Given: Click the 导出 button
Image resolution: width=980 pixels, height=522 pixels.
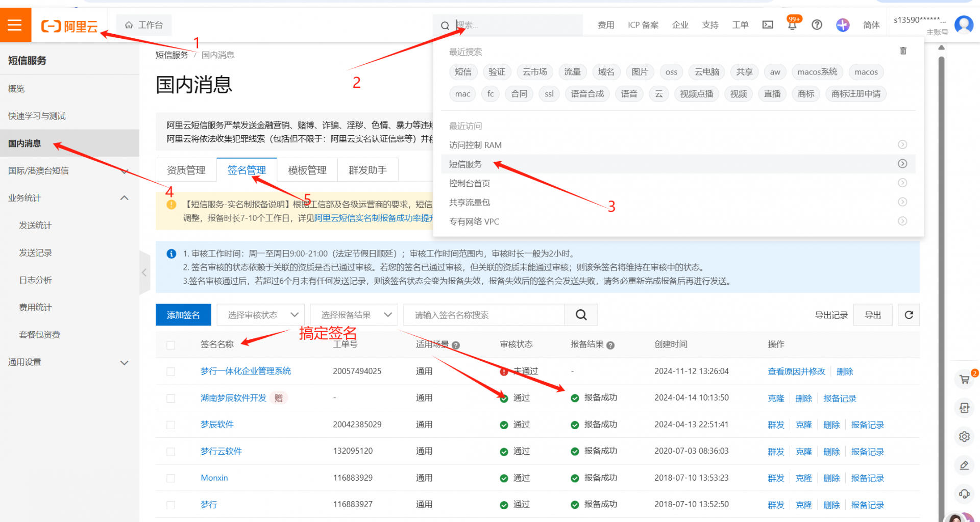Looking at the screenshot, I should tap(873, 315).
